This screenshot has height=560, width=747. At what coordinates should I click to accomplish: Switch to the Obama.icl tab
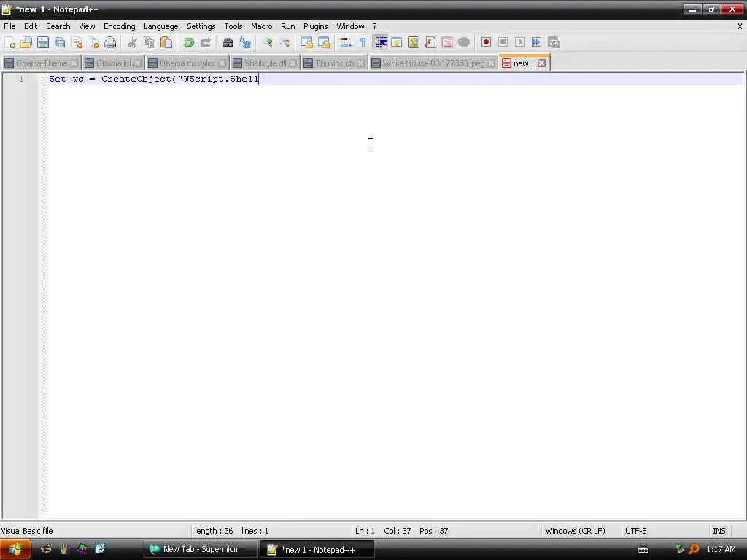[113, 63]
